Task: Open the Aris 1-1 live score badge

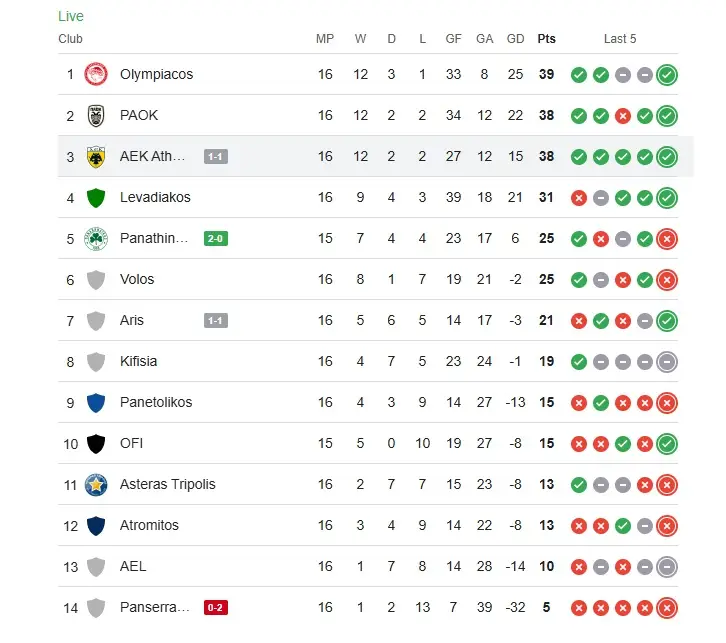Action: point(215,320)
